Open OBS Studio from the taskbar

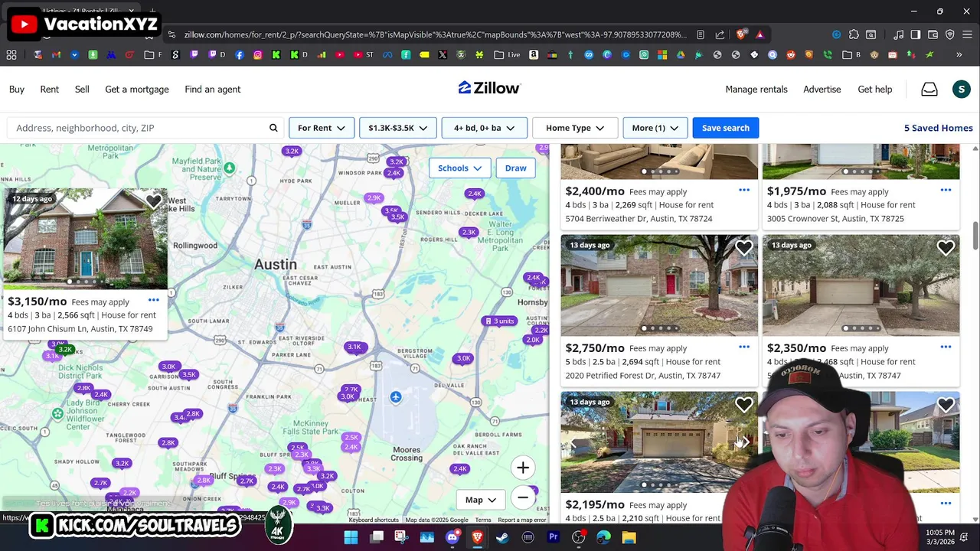click(578, 537)
